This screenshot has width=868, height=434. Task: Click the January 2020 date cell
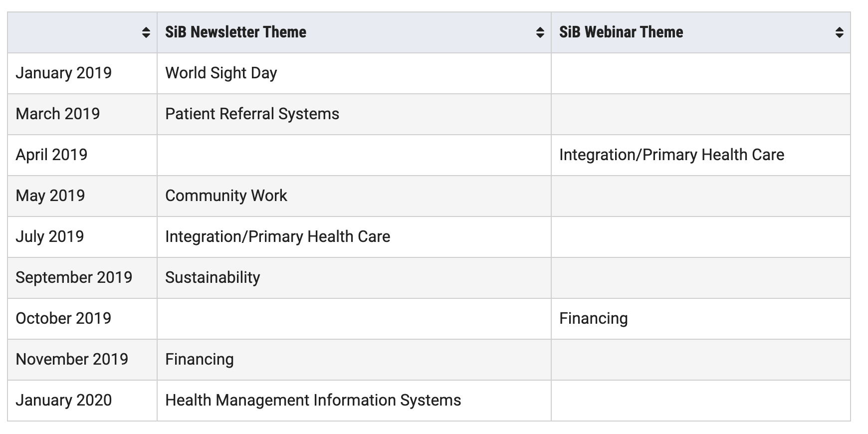(x=82, y=401)
